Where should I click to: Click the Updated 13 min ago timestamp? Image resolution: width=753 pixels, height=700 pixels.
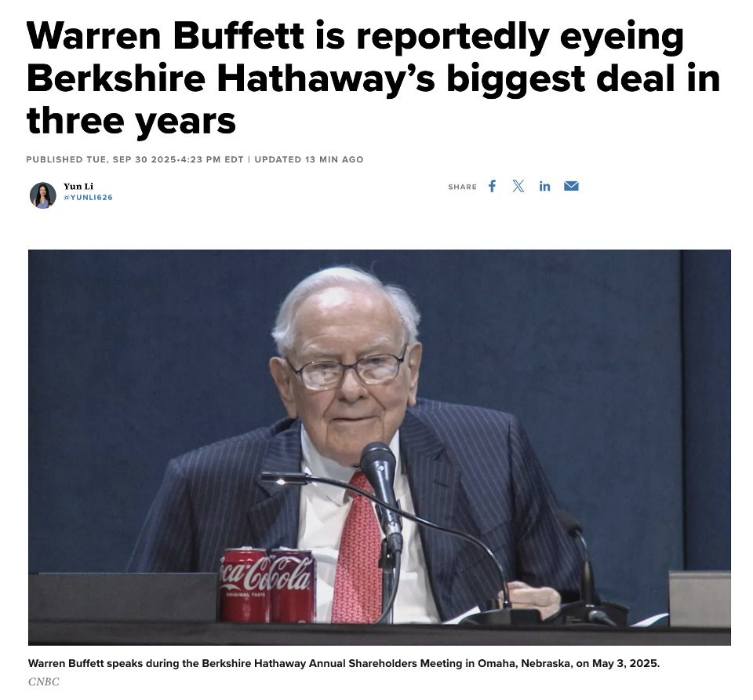click(309, 159)
